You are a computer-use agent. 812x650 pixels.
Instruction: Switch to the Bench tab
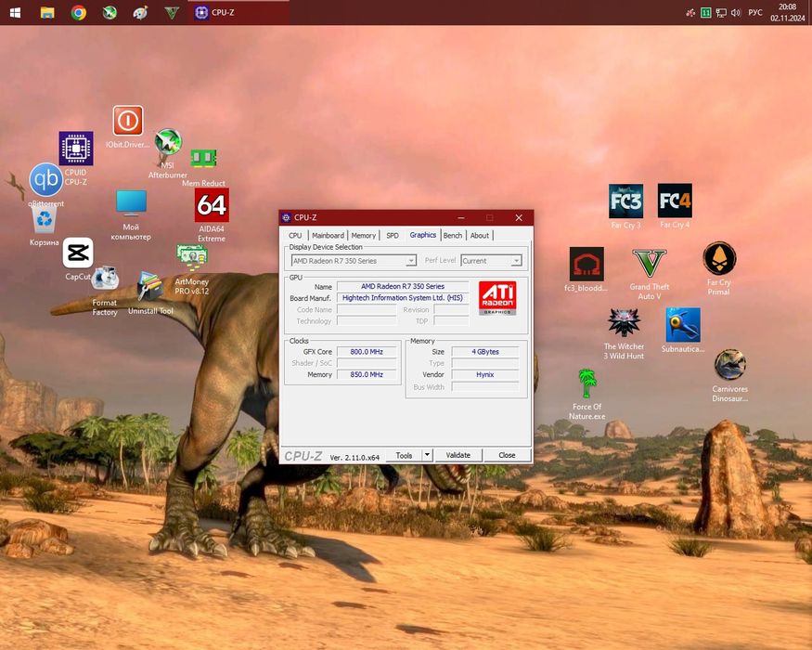pos(453,235)
